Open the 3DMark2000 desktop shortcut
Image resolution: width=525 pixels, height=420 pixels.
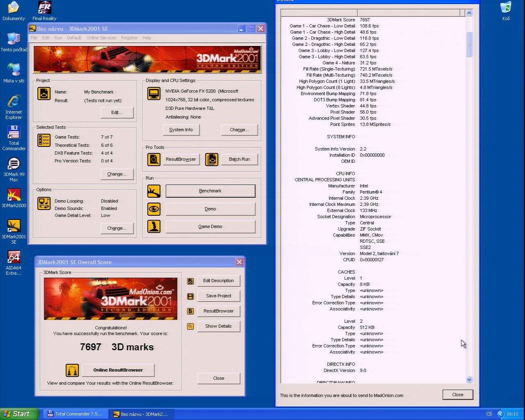tap(14, 198)
